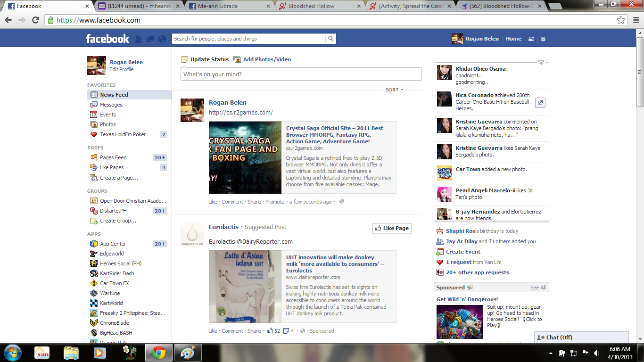Expand the SORT dropdown in news feed
This screenshot has width=644, height=362.
(x=394, y=90)
